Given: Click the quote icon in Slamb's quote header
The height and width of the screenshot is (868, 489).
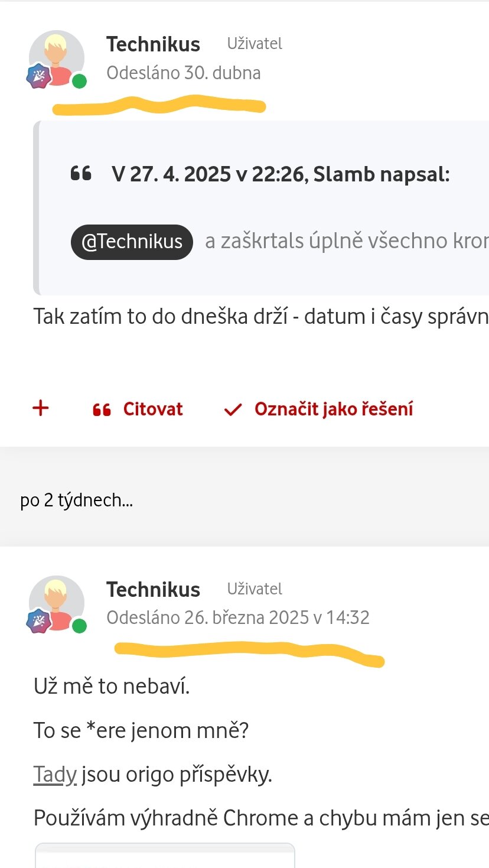Looking at the screenshot, I should pos(80,174).
